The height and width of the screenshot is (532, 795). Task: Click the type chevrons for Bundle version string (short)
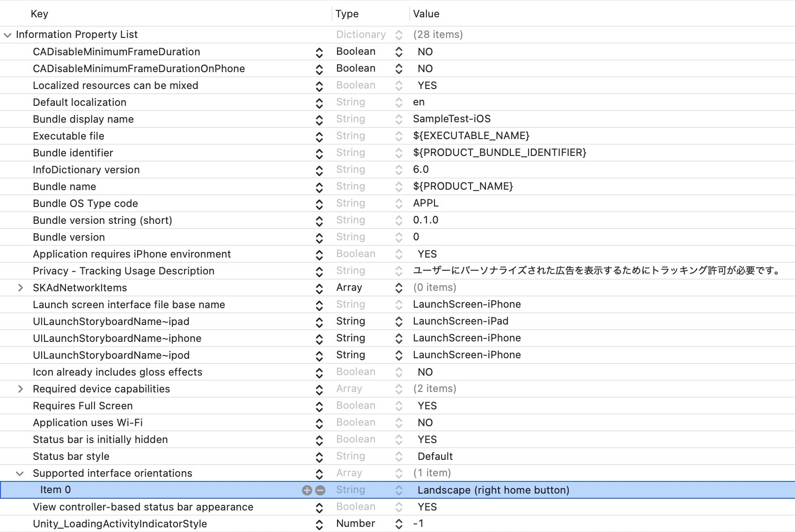(398, 220)
